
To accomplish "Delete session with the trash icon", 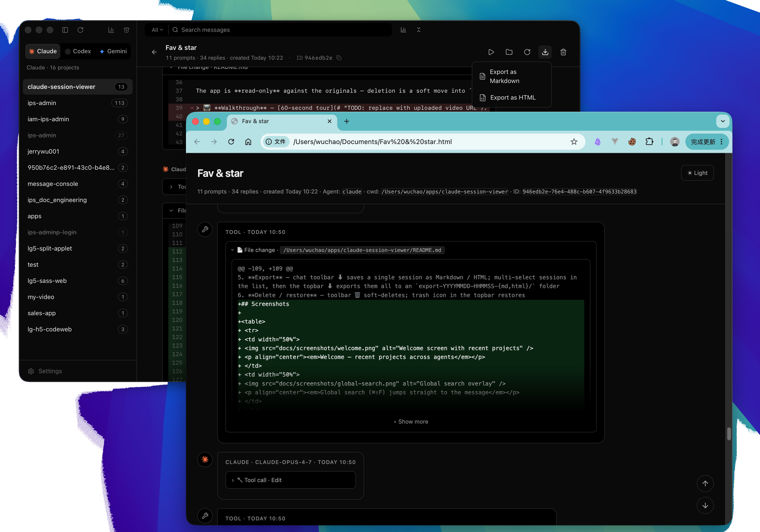I will pyautogui.click(x=563, y=52).
